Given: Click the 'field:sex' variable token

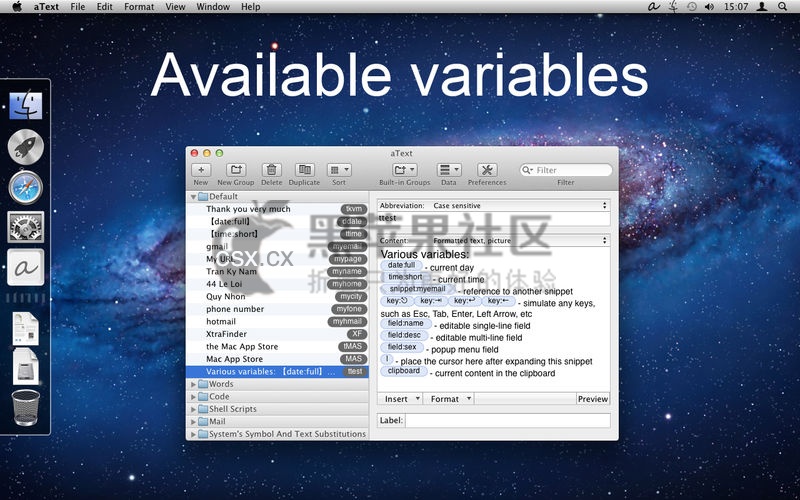Looking at the screenshot, I should [402, 347].
